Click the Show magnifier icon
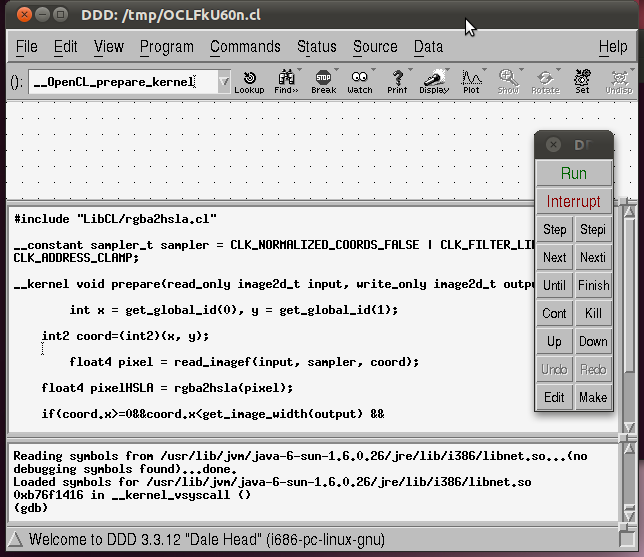 (x=508, y=82)
